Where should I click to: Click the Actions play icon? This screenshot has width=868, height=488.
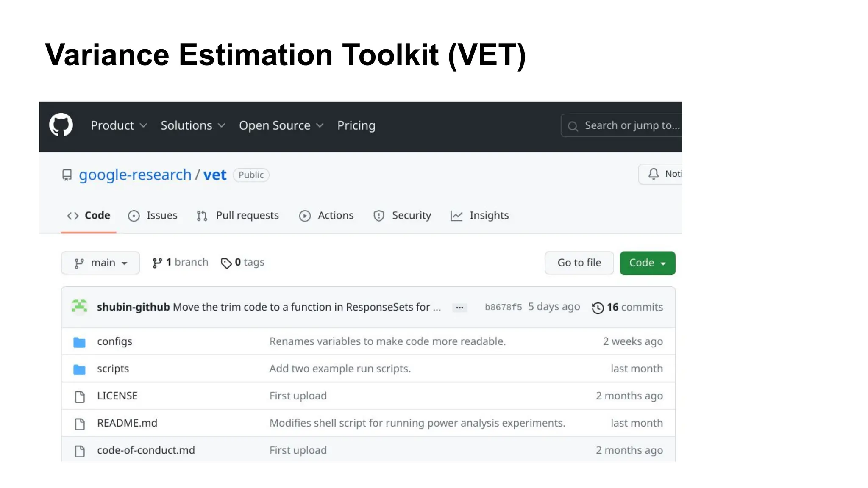(x=305, y=216)
